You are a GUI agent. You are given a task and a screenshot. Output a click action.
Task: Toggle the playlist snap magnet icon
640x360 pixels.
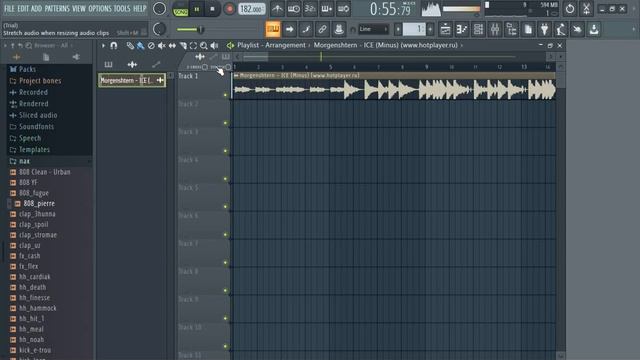click(114, 45)
